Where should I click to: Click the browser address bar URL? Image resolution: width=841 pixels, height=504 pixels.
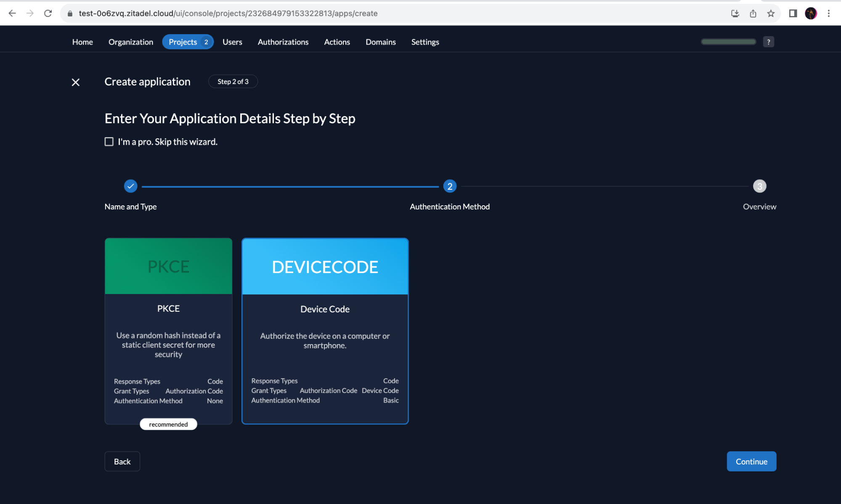[228, 13]
